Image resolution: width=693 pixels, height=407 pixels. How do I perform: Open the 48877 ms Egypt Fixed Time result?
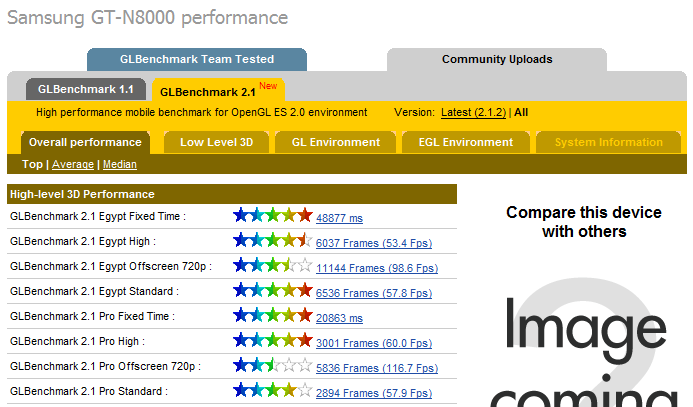click(x=339, y=218)
